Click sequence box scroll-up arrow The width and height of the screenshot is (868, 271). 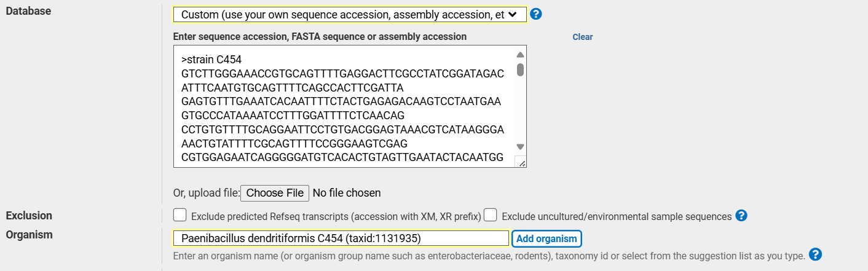coord(520,55)
